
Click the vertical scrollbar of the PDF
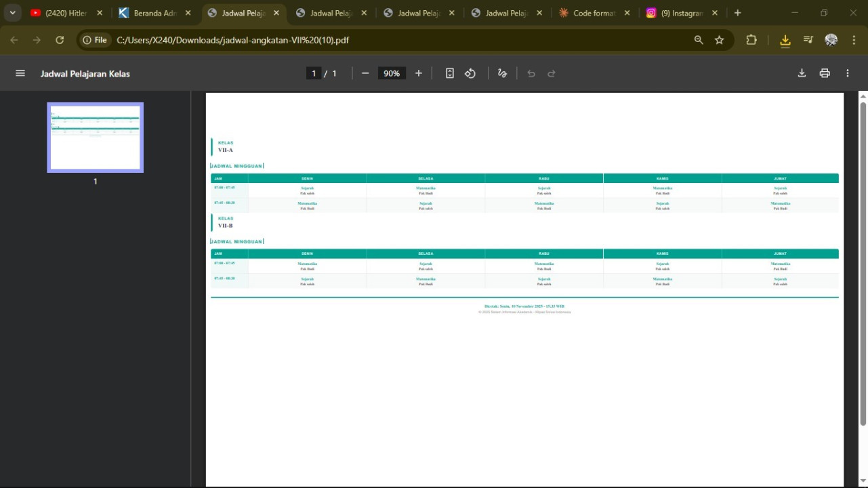pos(863,264)
